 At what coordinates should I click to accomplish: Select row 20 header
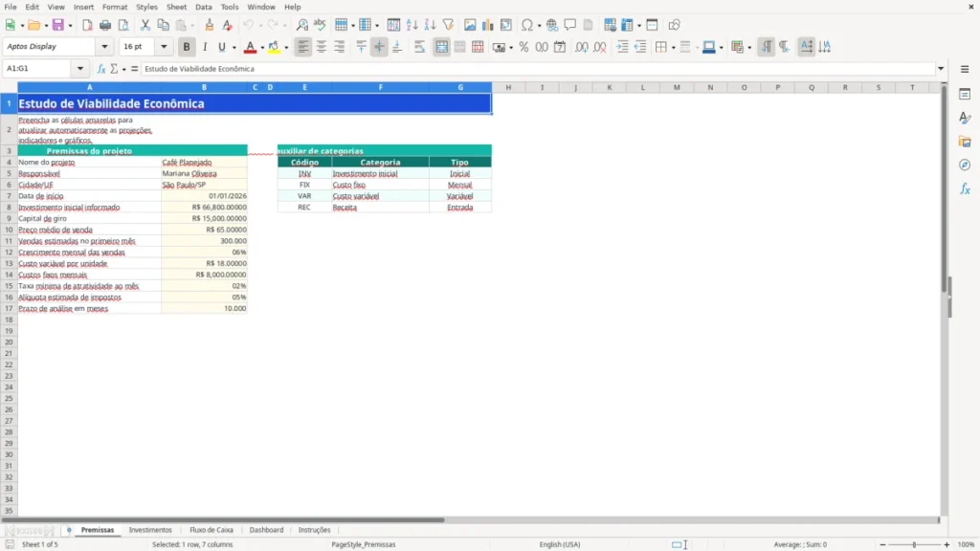coord(9,342)
